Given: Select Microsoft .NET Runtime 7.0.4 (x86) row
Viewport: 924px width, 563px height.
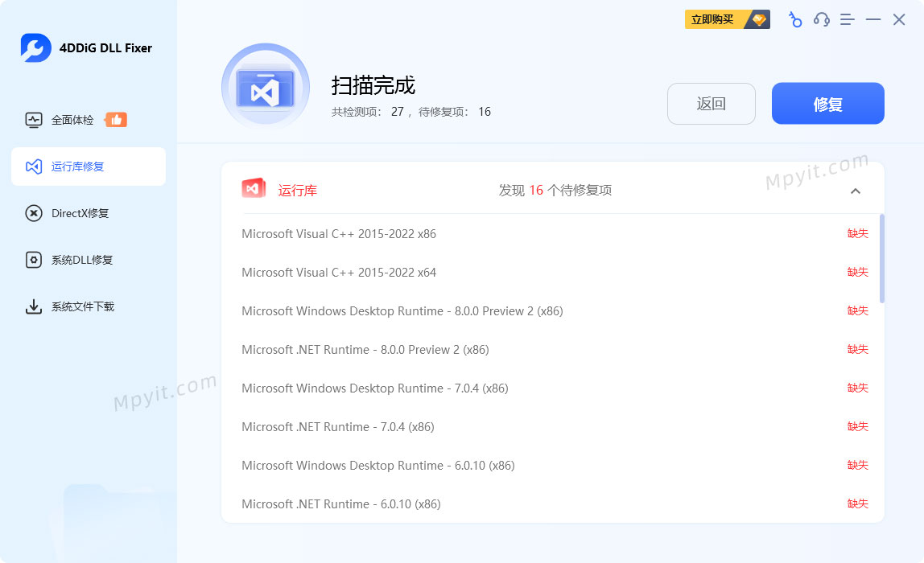Looking at the screenshot, I should (555, 426).
